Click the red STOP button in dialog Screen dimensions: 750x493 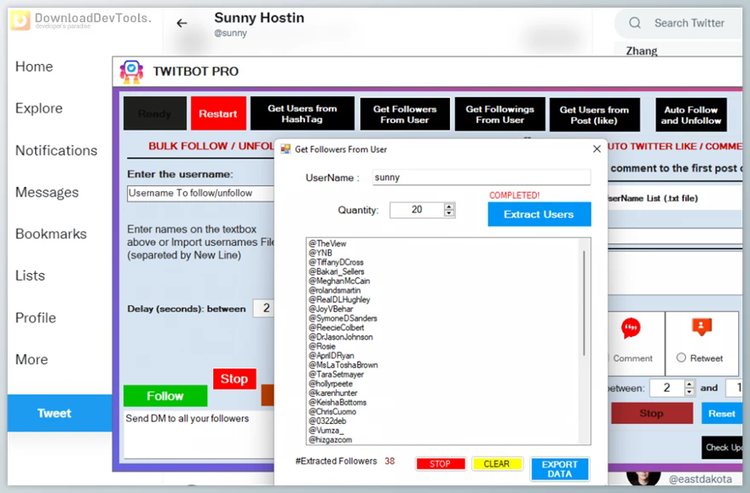tap(440, 464)
